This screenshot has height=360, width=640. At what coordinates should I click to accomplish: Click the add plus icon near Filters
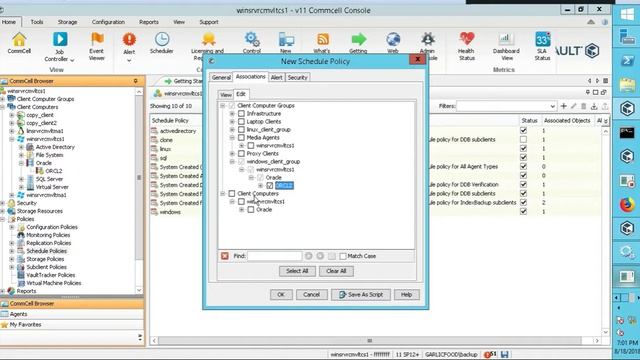[564, 106]
